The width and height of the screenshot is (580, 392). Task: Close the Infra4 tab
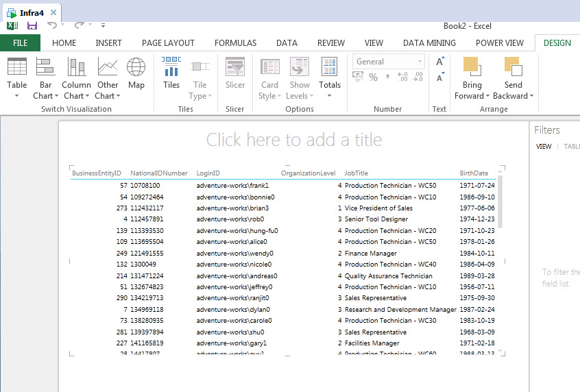(x=53, y=12)
